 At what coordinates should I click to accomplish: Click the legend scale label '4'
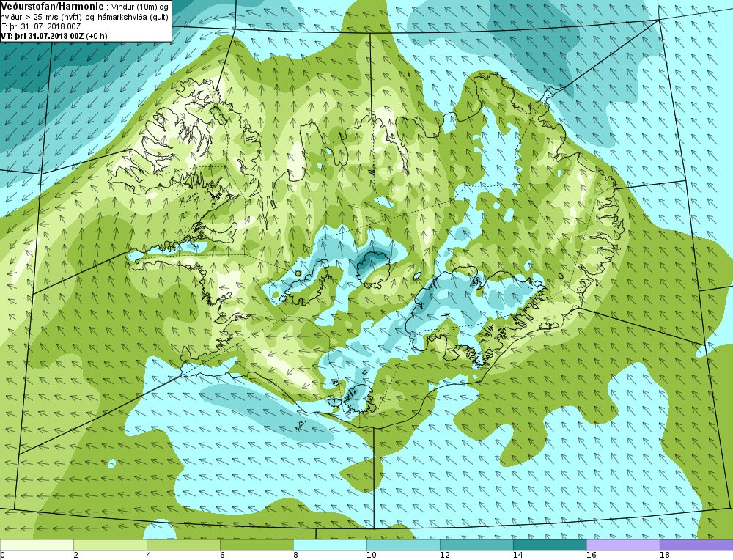149,556
